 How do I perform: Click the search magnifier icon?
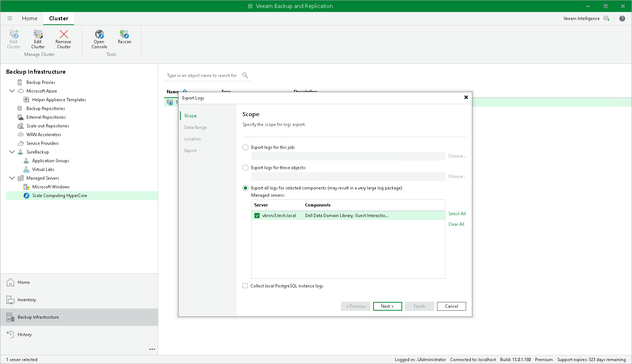[x=245, y=75]
